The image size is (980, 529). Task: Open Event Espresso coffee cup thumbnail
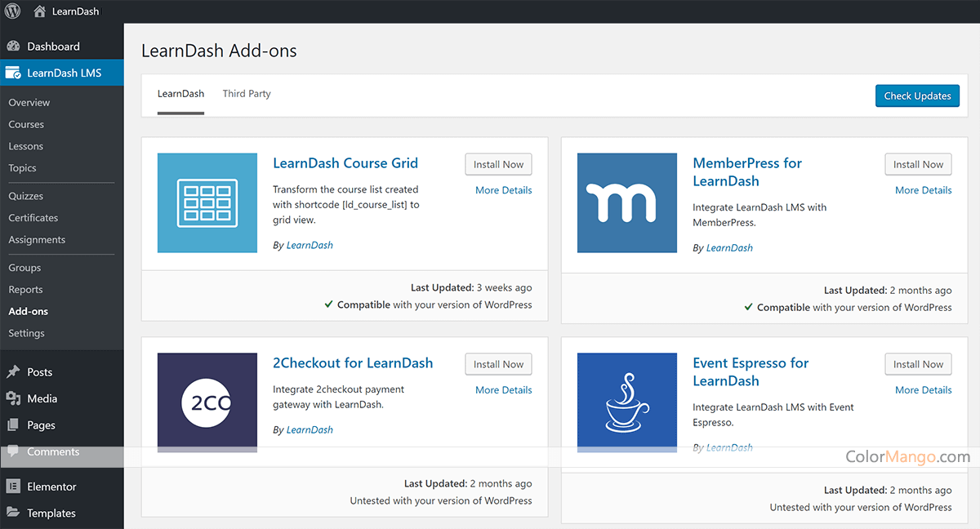click(627, 402)
